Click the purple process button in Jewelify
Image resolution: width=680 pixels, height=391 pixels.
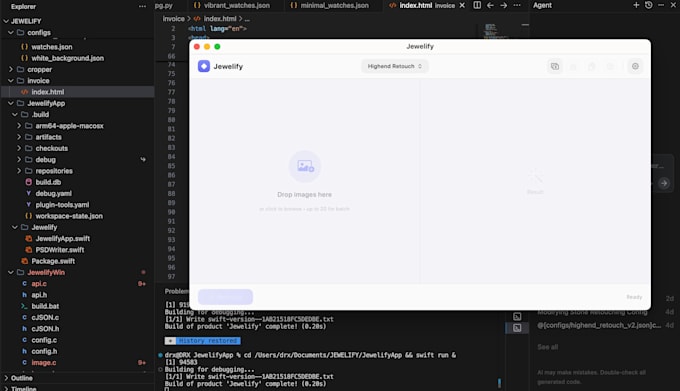(x=225, y=297)
